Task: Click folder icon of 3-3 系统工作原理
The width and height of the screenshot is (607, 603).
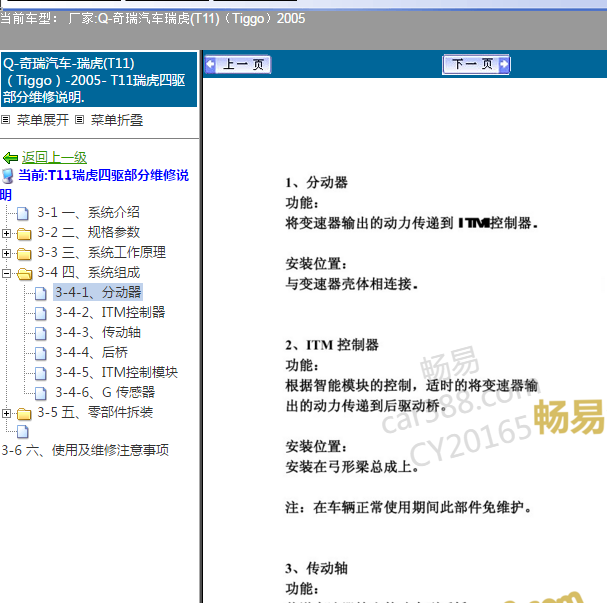Action: 24,254
